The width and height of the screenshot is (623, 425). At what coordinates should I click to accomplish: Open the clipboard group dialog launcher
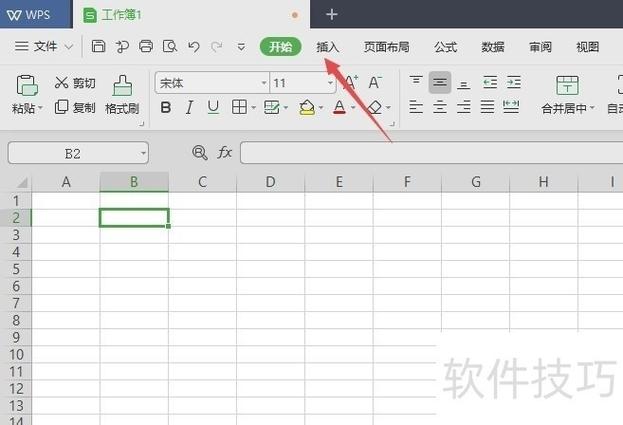point(141,124)
